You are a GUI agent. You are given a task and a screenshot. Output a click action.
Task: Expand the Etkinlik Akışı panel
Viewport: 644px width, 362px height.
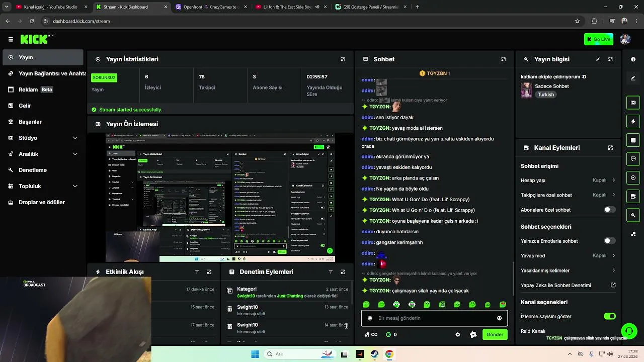coord(209,272)
